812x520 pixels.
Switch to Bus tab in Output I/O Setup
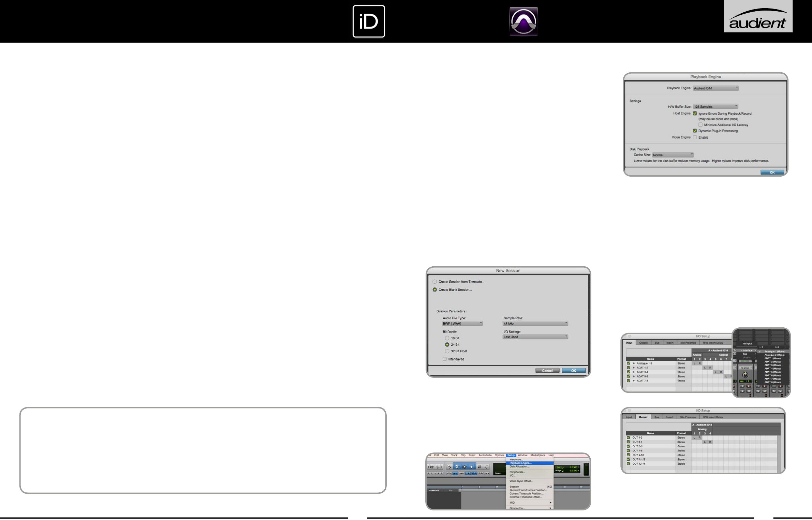656,417
